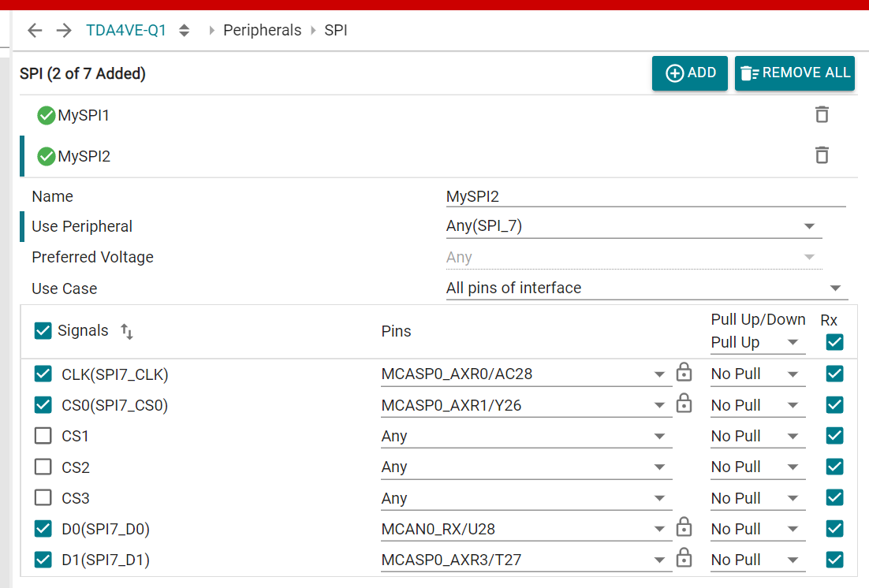
Task: Enable the CS3 signal checkbox
Action: point(43,497)
